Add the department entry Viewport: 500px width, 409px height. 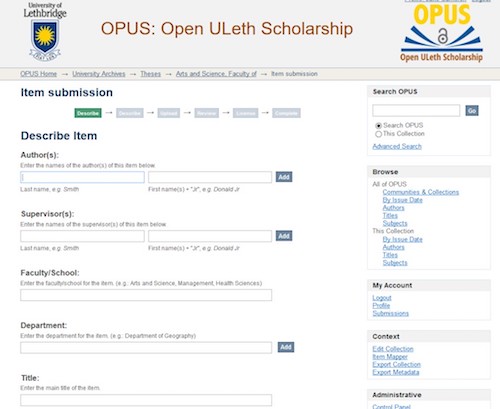pyautogui.click(x=286, y=347)
